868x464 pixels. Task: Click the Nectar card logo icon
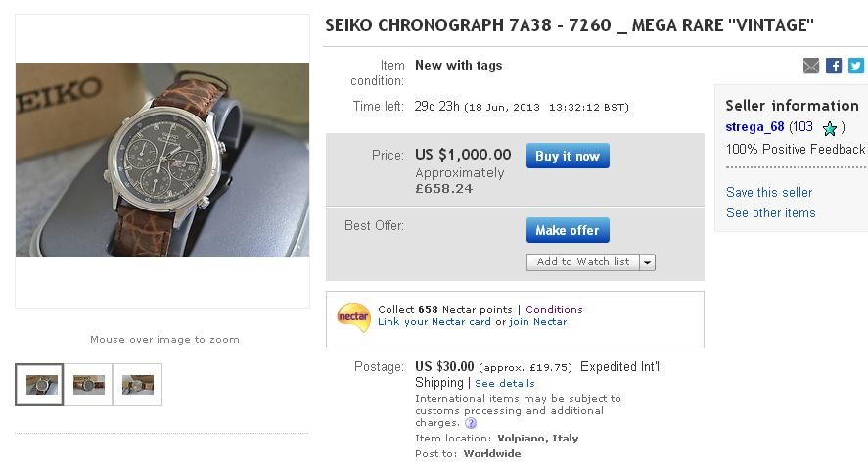pyautogui.click(x=353, y=316)
